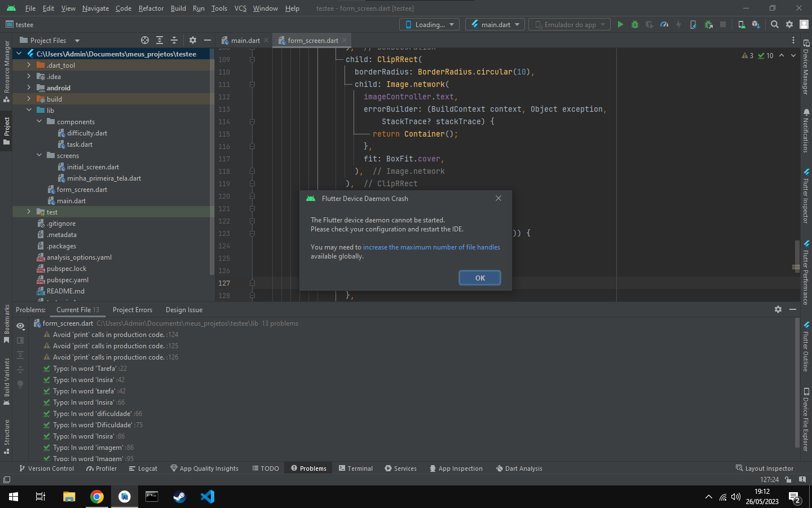Close the Flutter Device Daemon Crash dialog
This screenshot has height=508, width=812.
[498, 198]
